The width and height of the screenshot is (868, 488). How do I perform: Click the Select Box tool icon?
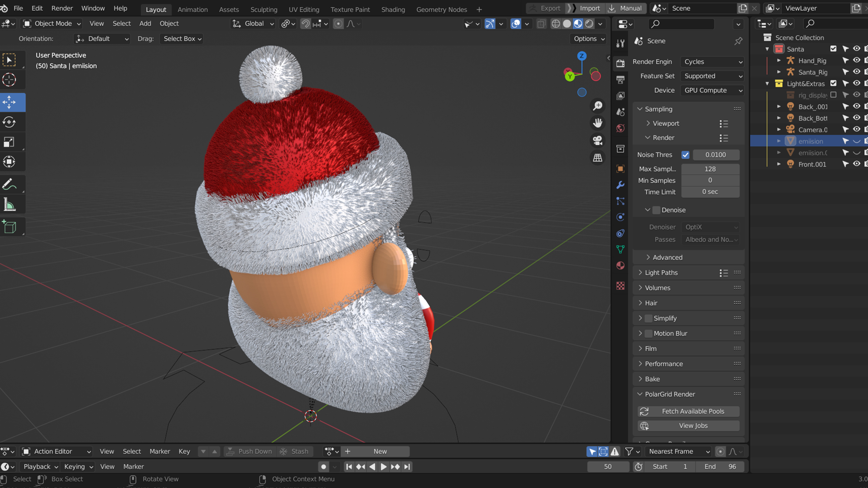click(x=9, y=60)
